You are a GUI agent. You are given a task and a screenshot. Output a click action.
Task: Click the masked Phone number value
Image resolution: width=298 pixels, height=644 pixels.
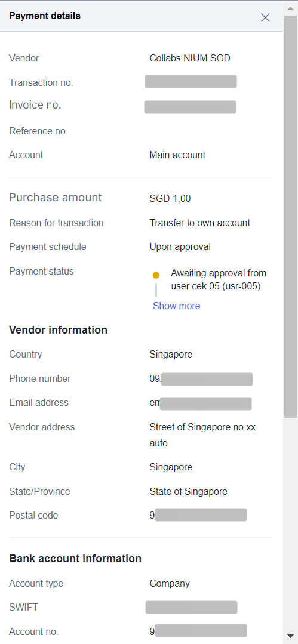[x=201, y=379]
